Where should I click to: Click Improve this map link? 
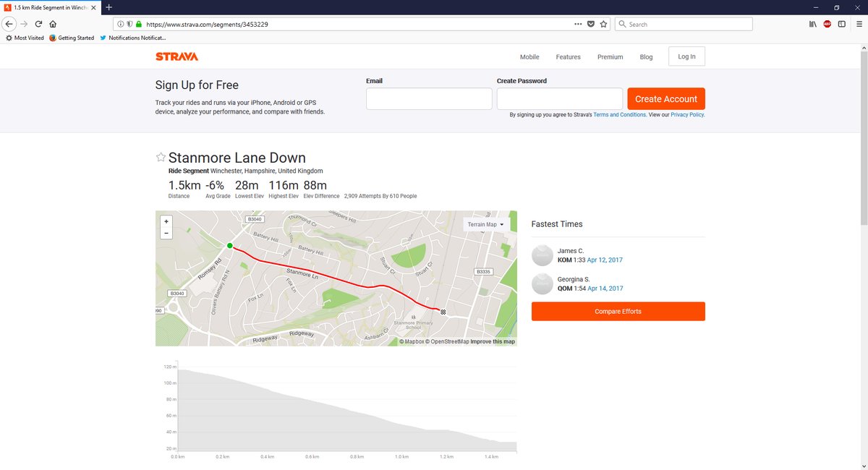pyautogui.click(x=493, y=341)
